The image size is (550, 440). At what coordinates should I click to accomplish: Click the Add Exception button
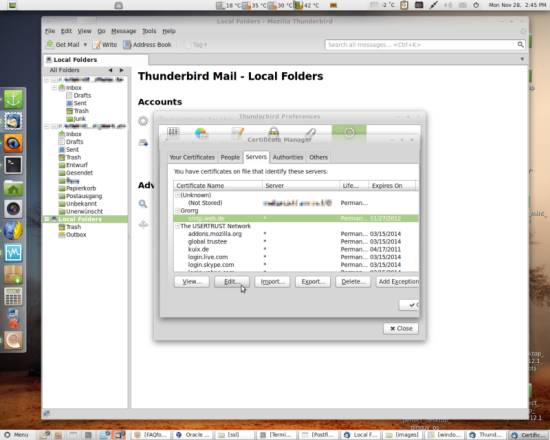coord(397,282)
